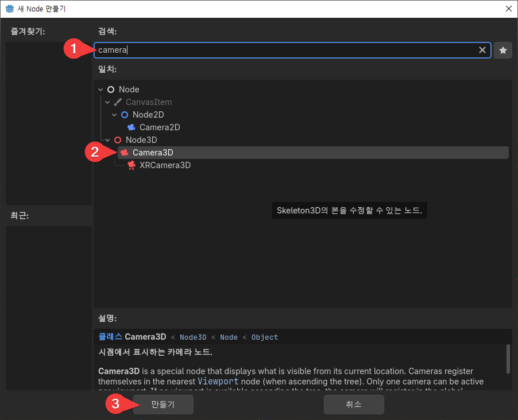Click the CanvasItem brush icon

click(x=118, y=102)
